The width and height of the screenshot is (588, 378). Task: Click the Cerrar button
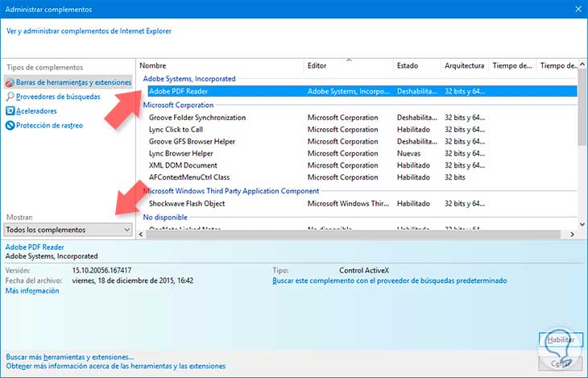[561, 363]
